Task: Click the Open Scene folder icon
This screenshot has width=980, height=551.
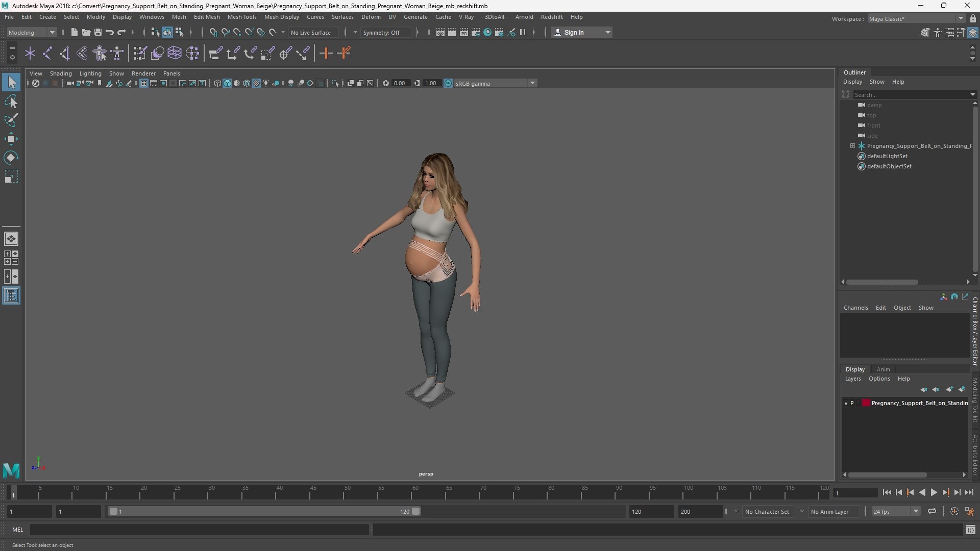Action: pos(86,32)
